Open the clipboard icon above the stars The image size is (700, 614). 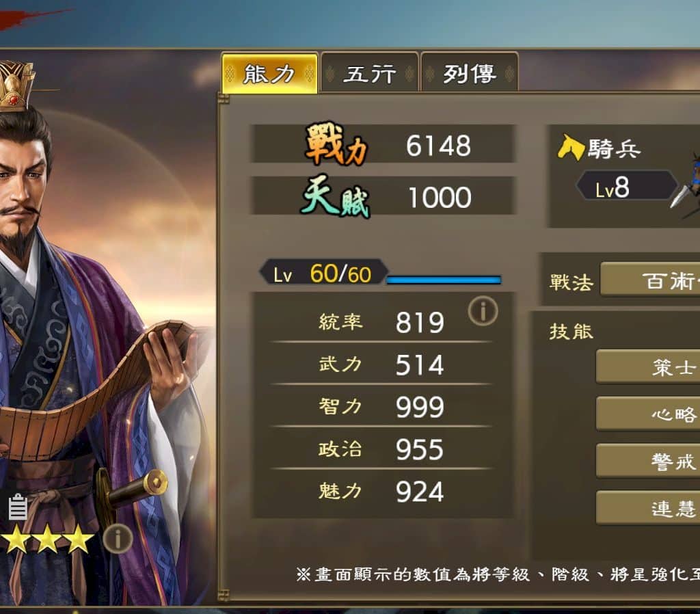(x=18, y=507)
